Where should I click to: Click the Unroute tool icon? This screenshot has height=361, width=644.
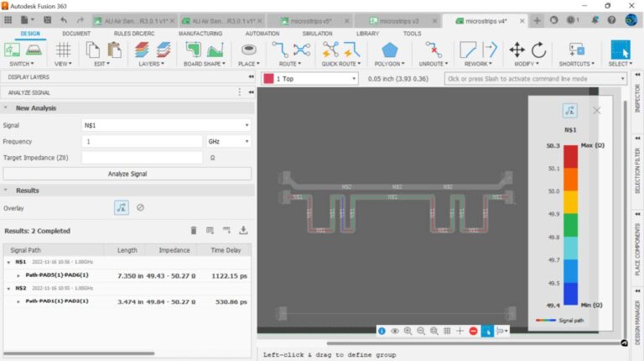434,50
